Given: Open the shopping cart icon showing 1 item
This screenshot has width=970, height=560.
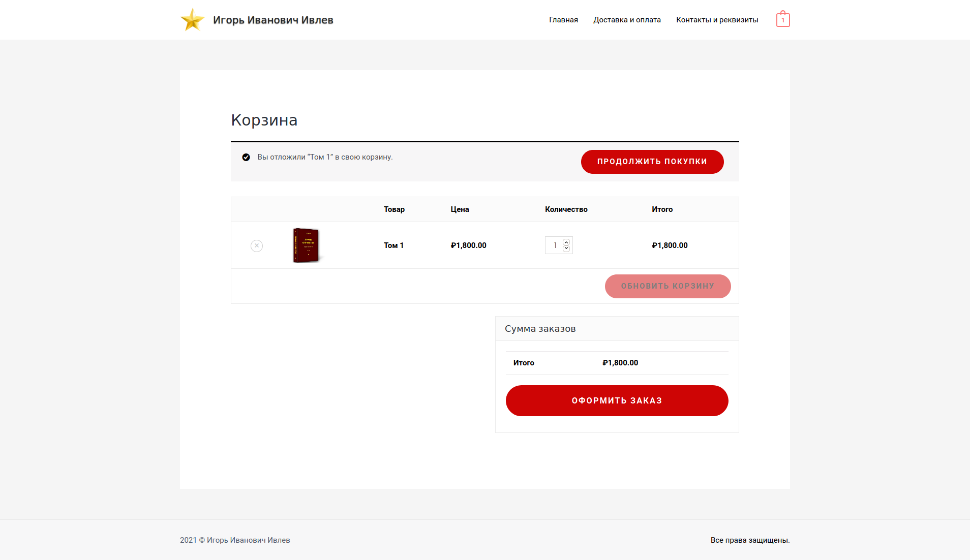Looking at the screenshot, I should pos(783,19).
